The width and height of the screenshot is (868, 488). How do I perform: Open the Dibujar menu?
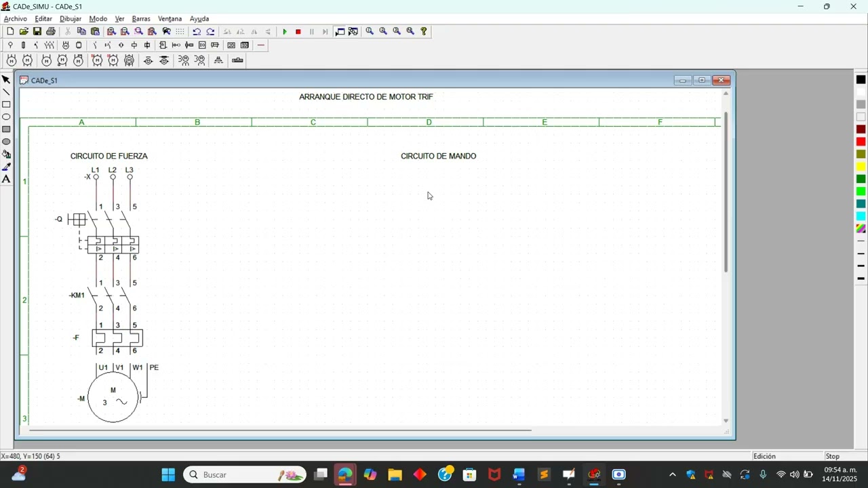(71, 19)
